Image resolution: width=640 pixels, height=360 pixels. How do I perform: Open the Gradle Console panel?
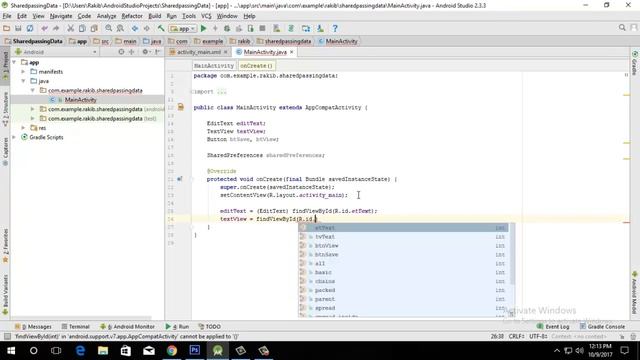[x=602, y=327]
